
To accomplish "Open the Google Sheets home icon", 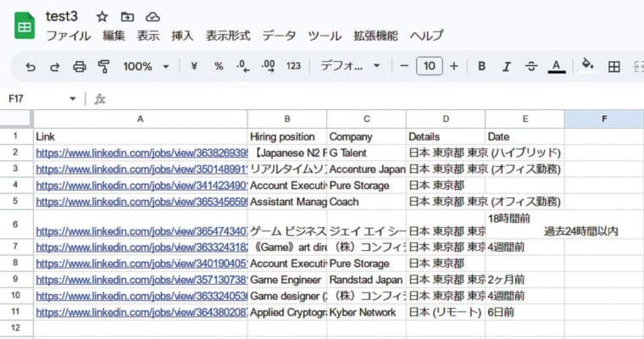I will (x=25, y=25).
